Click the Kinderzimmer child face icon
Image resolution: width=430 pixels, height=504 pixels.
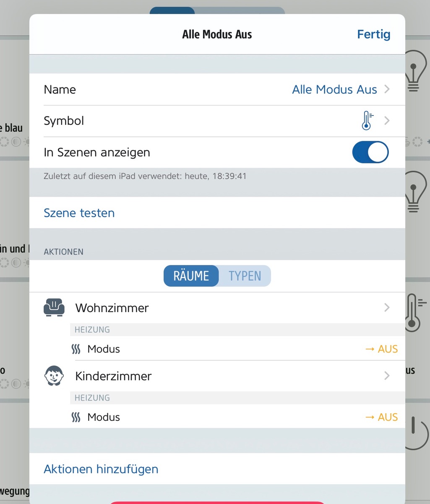[54, 375]
